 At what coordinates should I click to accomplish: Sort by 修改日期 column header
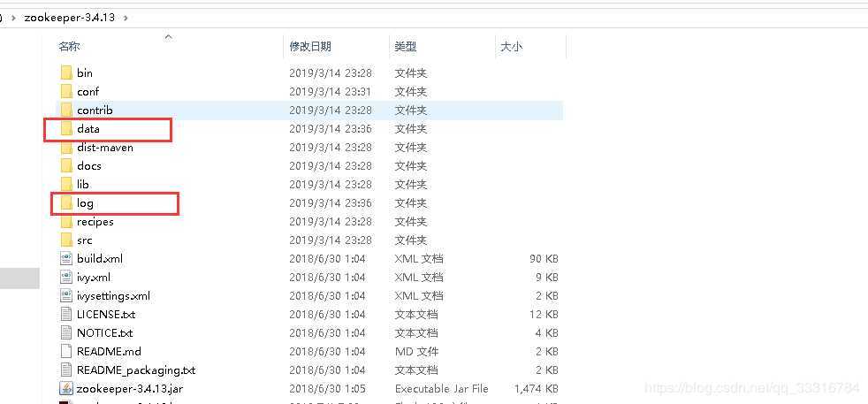(x=310, y=47)
